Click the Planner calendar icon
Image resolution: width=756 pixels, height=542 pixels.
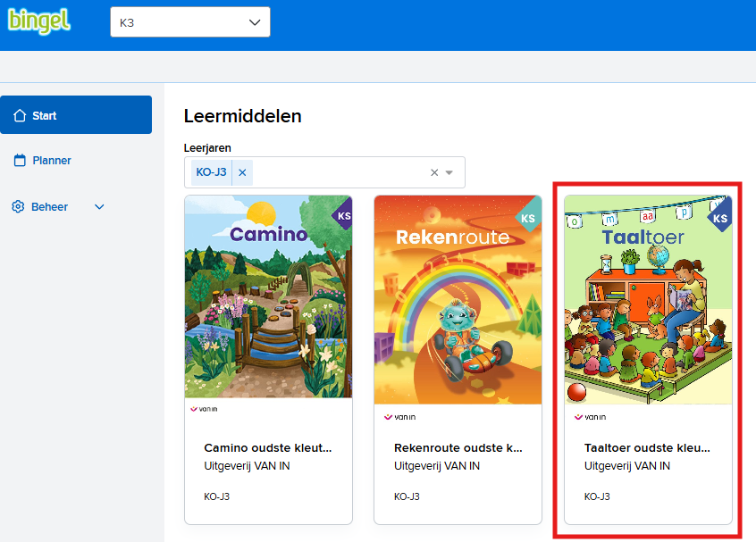pos(20,161)
